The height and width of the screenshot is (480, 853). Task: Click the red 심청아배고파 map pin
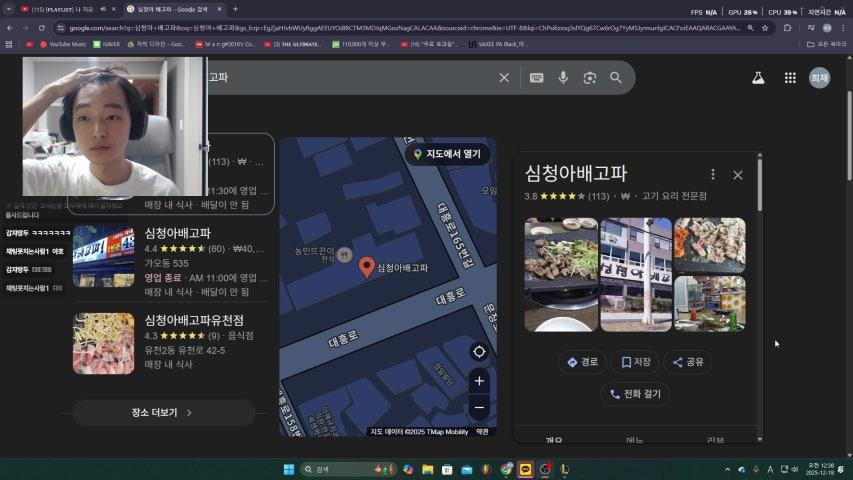[367, 266]
